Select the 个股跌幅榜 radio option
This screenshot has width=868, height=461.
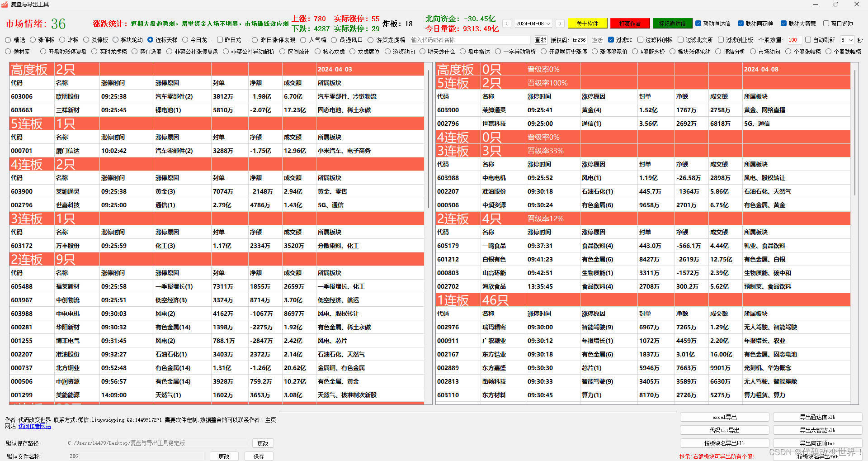[x=844, y=52]
